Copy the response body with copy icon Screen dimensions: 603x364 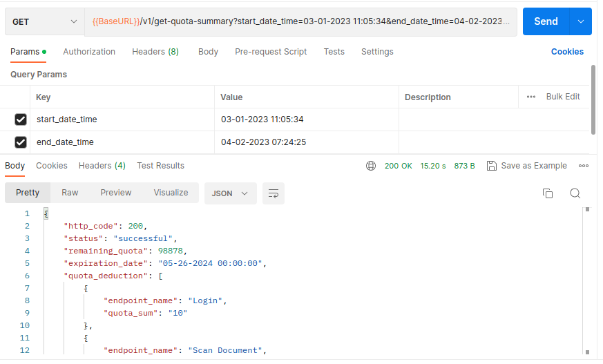[x=548, y=193]
